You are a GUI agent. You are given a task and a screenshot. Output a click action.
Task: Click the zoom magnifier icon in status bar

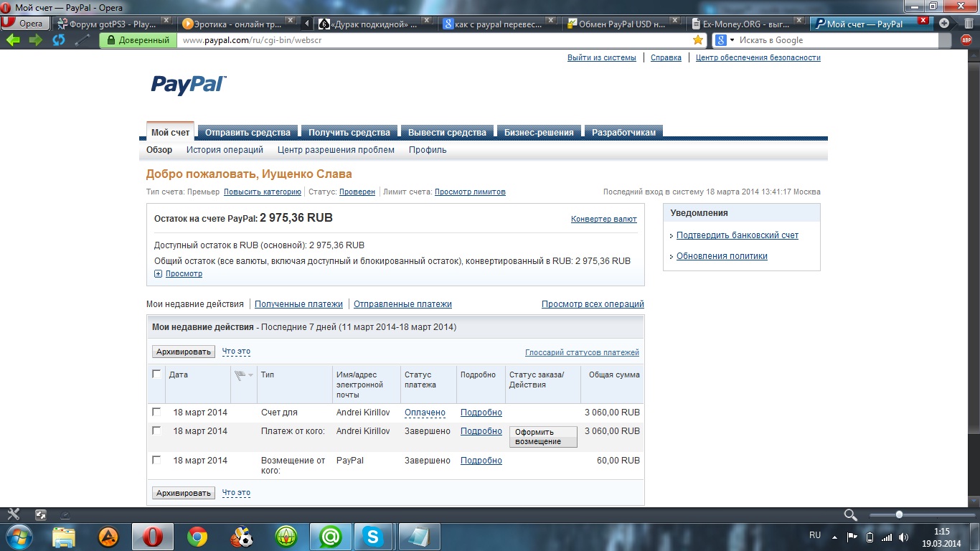[x=850, y=514]
